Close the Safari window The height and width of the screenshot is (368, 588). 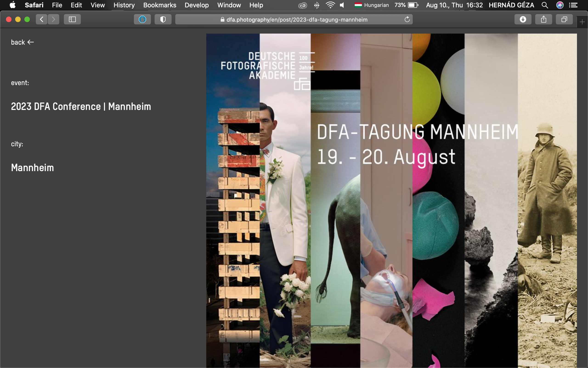coord(9,20)
